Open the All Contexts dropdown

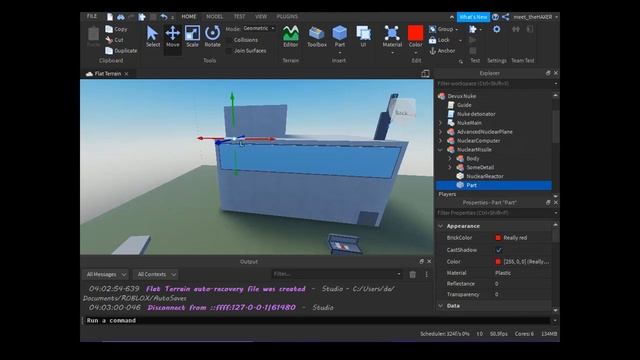pos(156,274)
